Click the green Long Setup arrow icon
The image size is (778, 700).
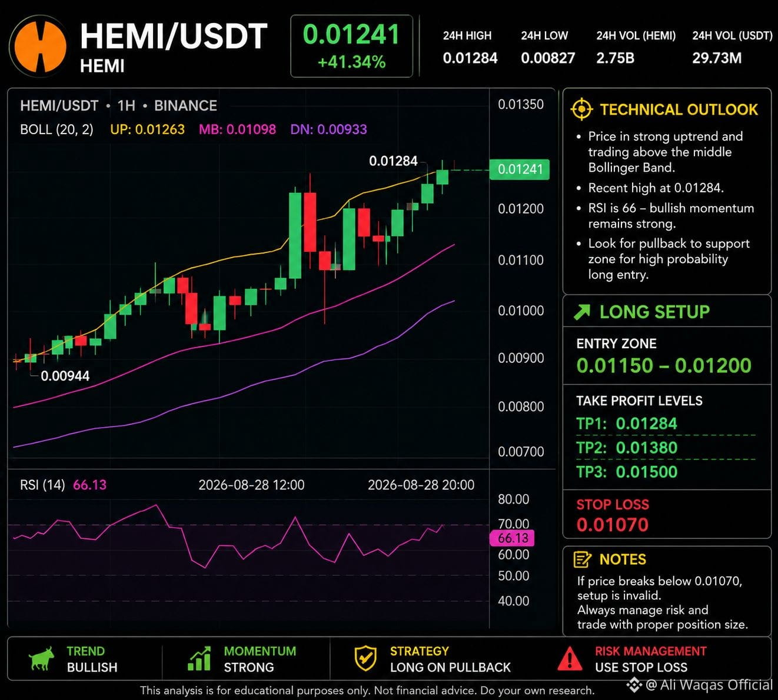point(582,312)
